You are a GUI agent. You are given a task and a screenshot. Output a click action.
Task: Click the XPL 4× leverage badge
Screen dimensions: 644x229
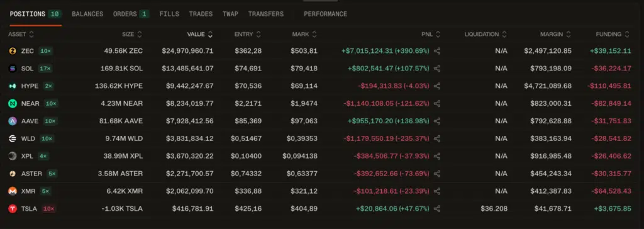point(43,156)
